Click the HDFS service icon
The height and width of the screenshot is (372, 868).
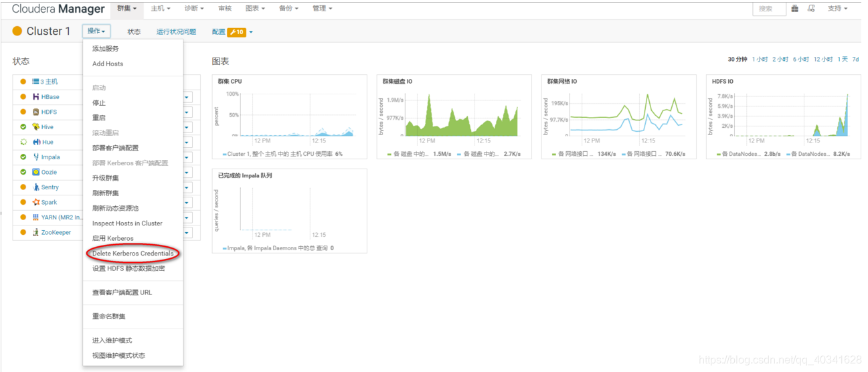pyautogui.click(x=35, y=112)
